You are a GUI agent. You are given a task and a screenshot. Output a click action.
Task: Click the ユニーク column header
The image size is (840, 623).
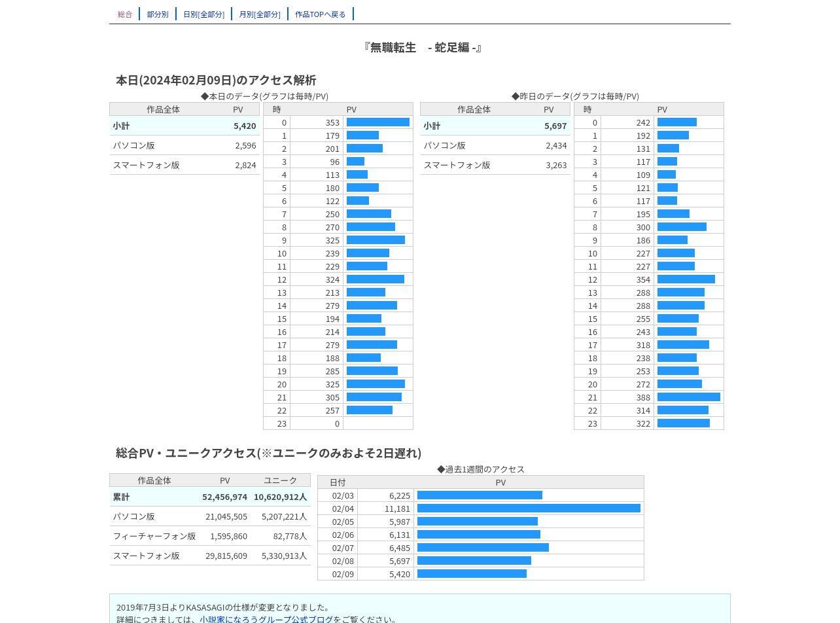(x=280, y=480)
